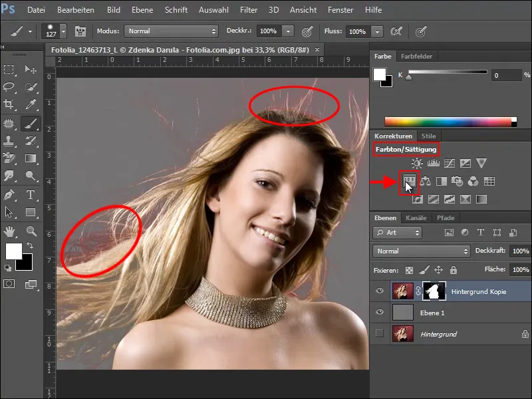Open the brush preset picker arrow
The image size is (532, 399).
pyautogui.click(x=63, y=31)
